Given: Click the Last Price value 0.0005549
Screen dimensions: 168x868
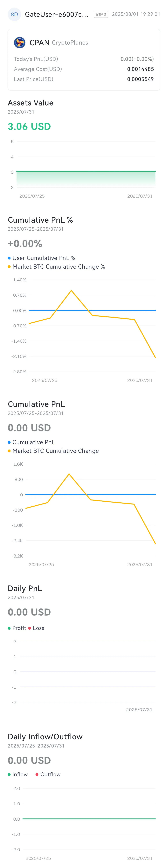Looking at the screenshot, I should [140, 79].
